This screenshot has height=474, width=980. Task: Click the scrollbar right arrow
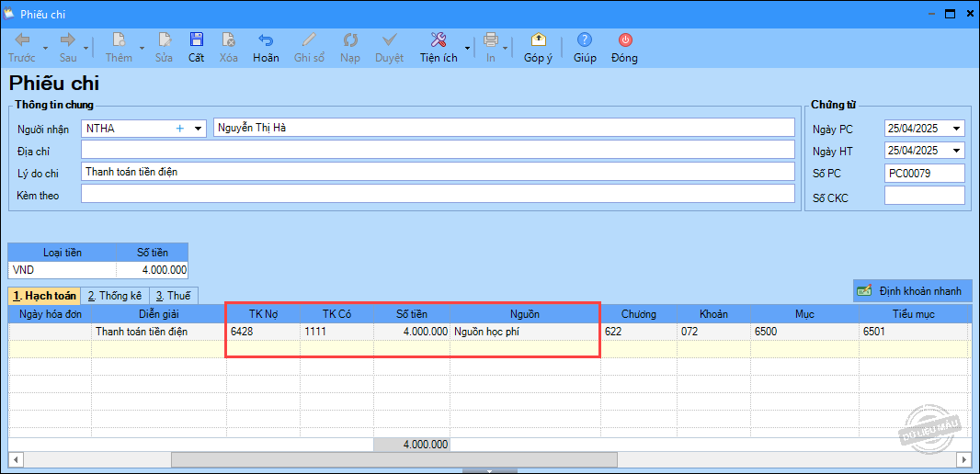963,459
